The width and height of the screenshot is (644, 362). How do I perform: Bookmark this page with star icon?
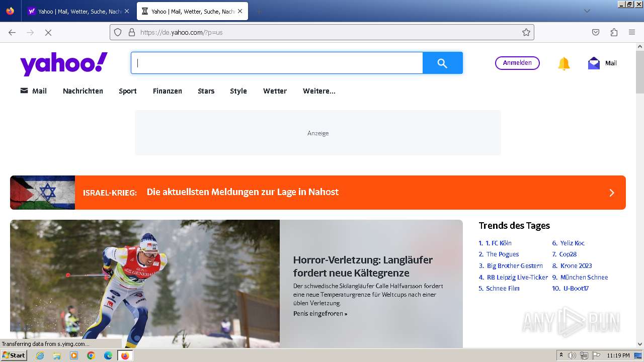(x=526, y=32)
